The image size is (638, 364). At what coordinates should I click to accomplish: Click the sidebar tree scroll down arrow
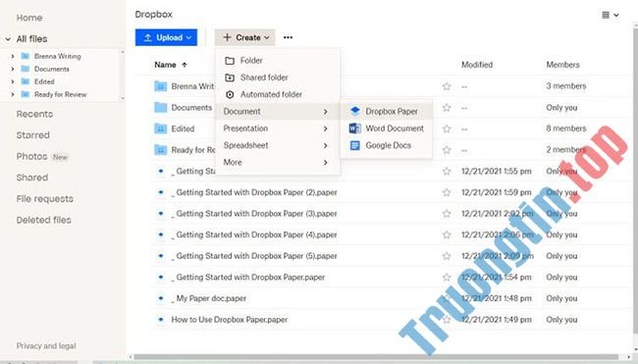point(123,98)
